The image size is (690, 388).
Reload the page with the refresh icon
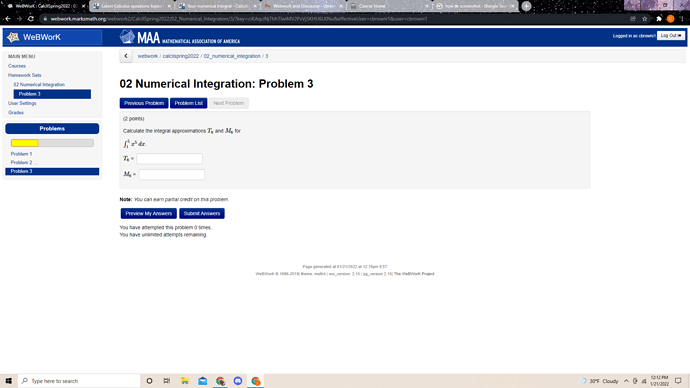30,18
